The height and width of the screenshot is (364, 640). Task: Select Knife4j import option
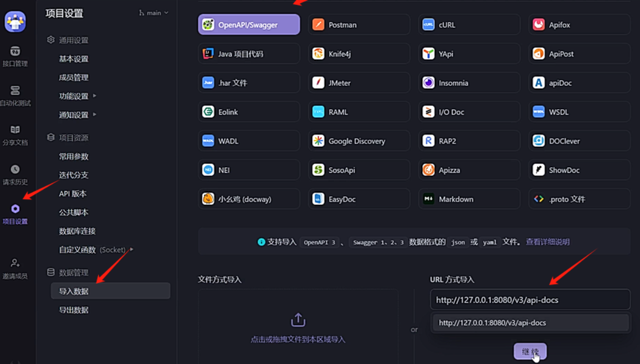point(359,53)
